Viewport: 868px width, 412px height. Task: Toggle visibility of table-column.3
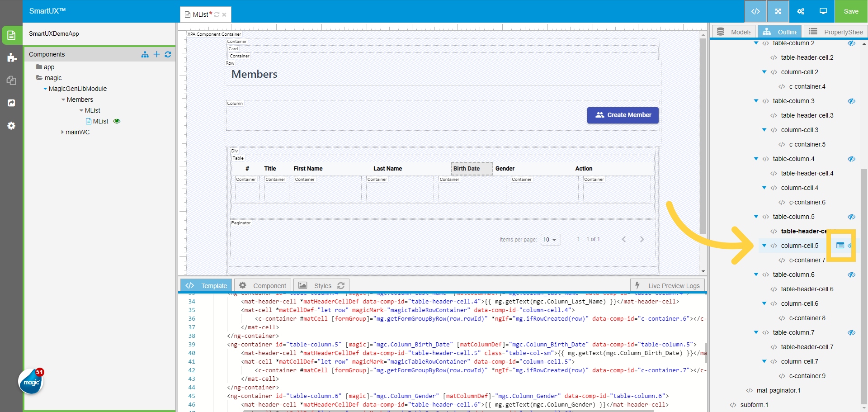point(851,101)
